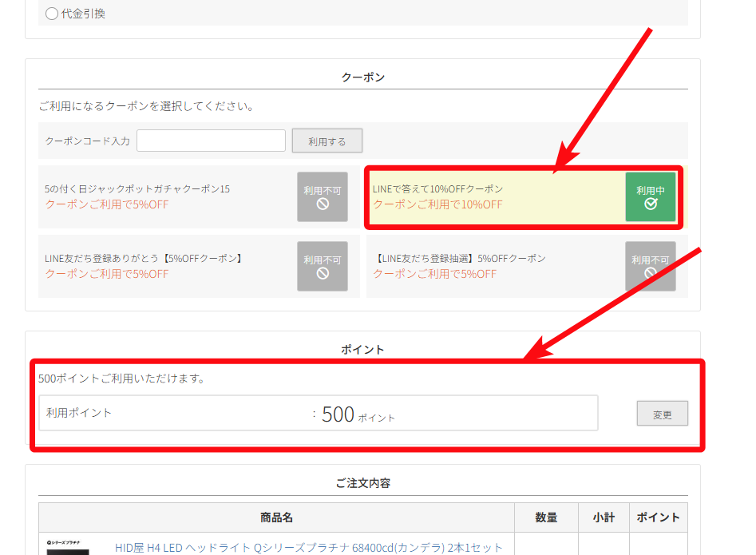Select the LINE友だち登録ありがとう 5%OFF coupon title
Image resolution: width=756 pixels, height=555 pixels.
tap(144, 259)
